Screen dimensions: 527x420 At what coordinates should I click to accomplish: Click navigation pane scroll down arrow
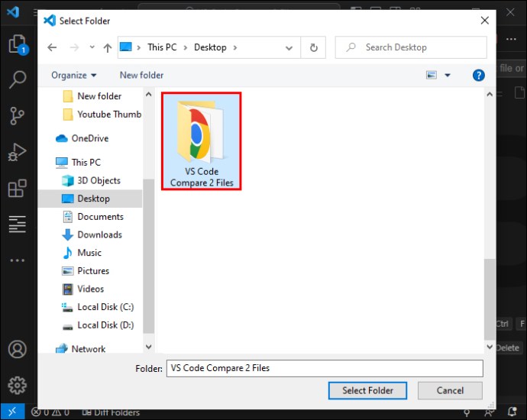149,347
